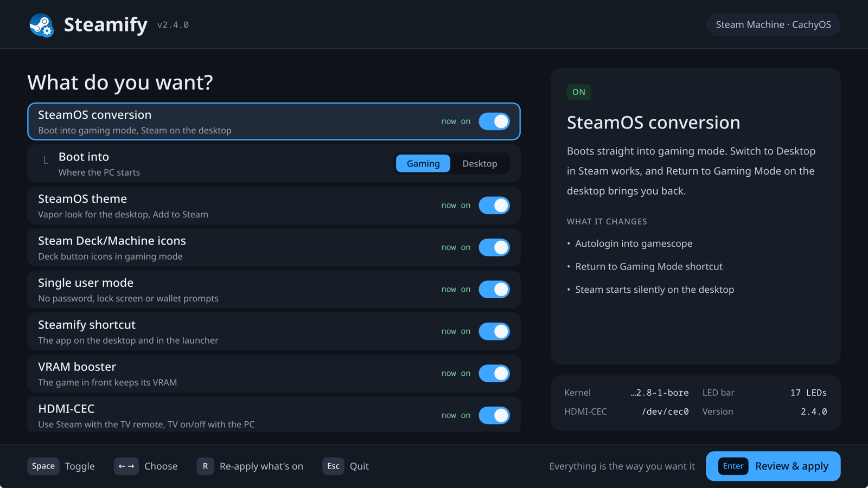Toggle the SteamOS conversion switch
868x488 pixels.
[x=494, y=121]
